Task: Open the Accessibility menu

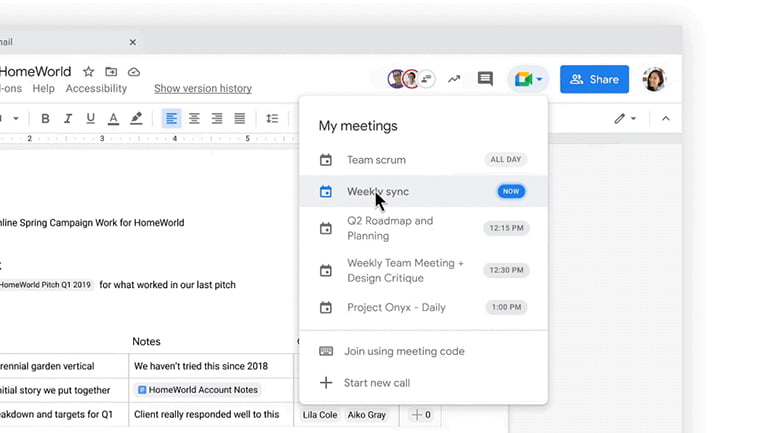Action: pos(96,88)
